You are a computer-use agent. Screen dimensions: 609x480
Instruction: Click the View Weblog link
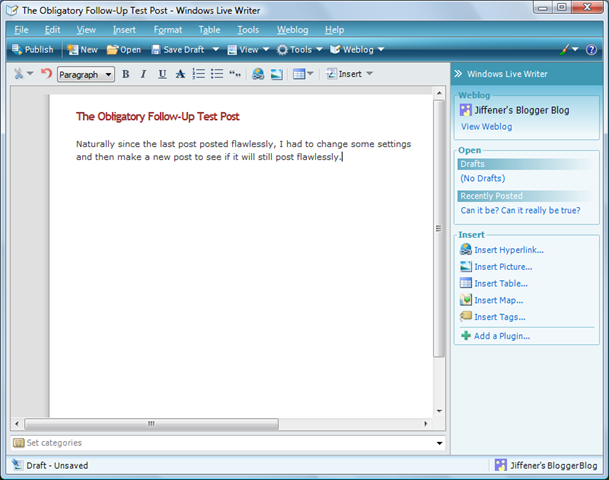486,127
